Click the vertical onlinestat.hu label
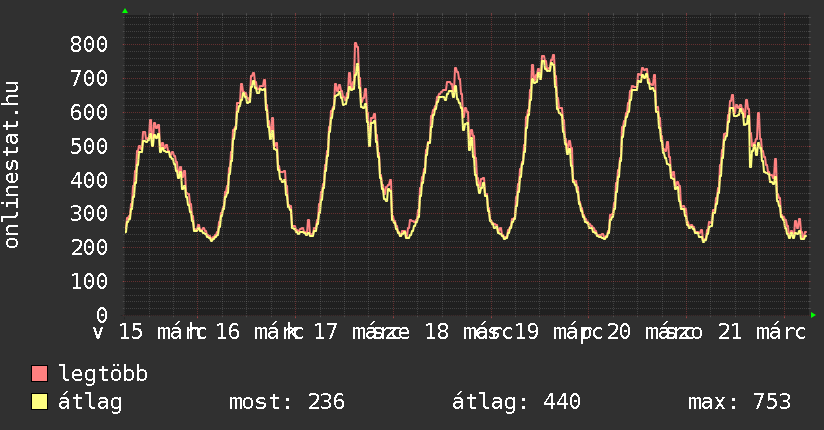 (12, 165)
